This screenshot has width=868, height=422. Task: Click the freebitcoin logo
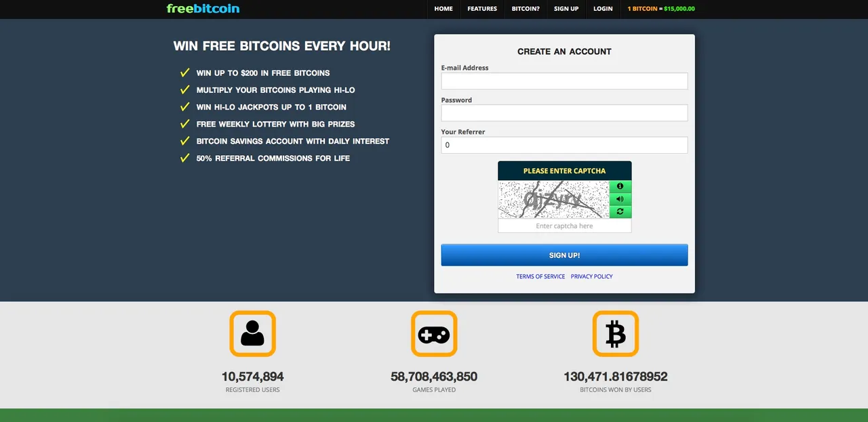pos(203,9)
